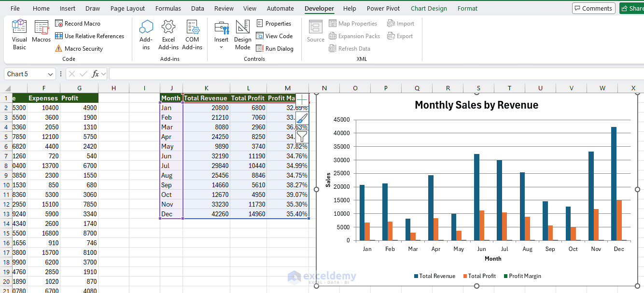Screen dimensions: 644x293
Task: Select the Sales vertical axis title
Action: point(328,180)
